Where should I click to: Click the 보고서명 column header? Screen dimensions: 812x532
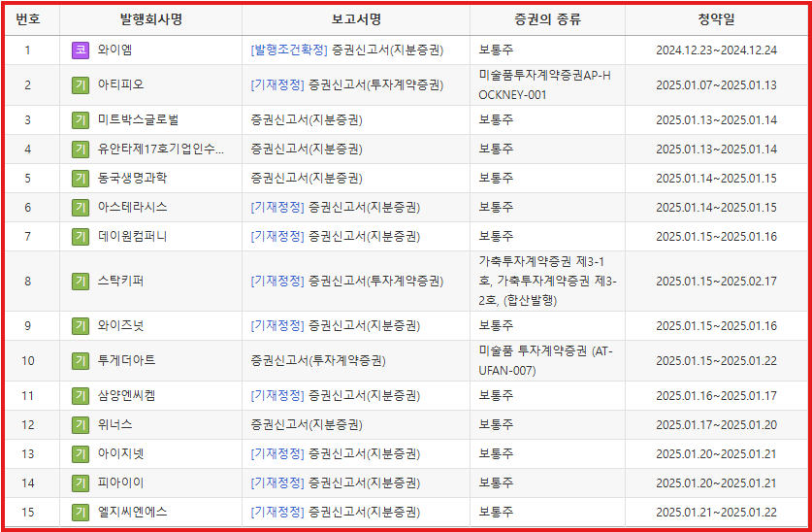click(356, 19)
